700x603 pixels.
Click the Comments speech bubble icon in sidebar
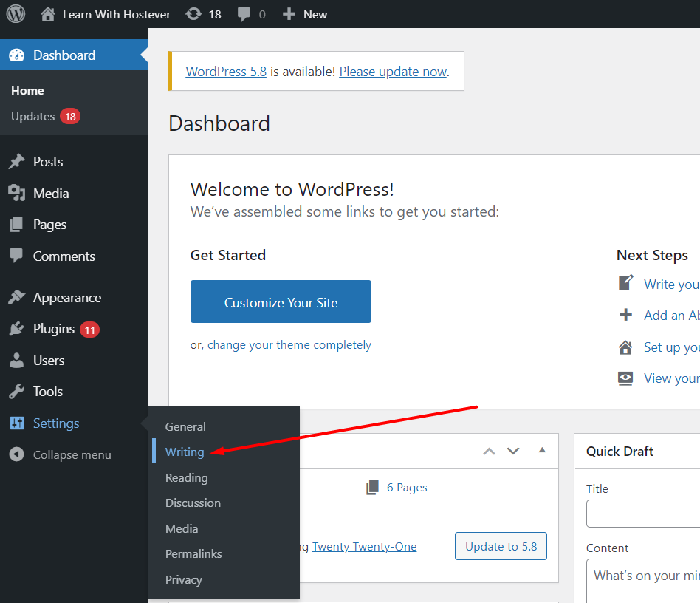16,256
